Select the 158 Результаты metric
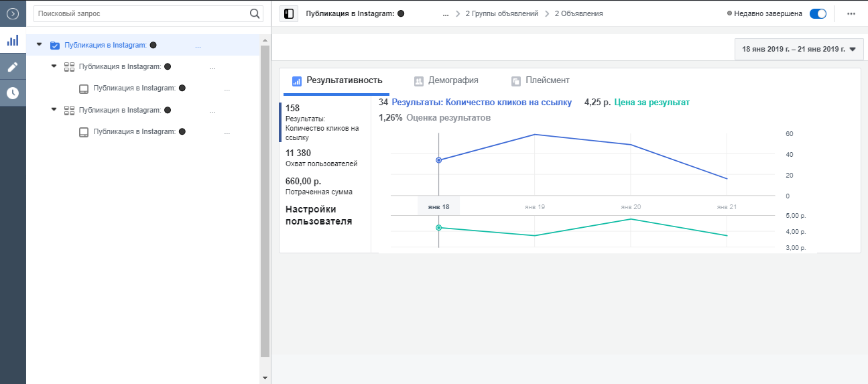Viewport: 868px width, 384px height. 325,122
